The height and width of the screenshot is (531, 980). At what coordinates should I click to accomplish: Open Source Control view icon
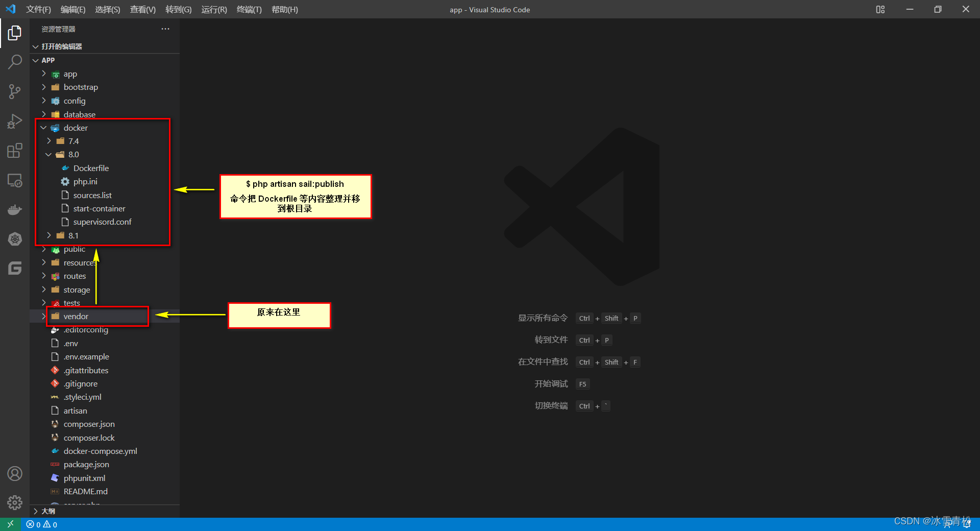(15, 92)
